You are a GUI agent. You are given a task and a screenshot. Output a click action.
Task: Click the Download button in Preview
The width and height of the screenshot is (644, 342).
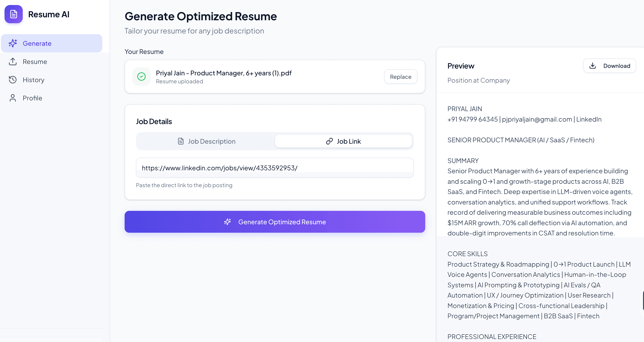coord(609,65)
